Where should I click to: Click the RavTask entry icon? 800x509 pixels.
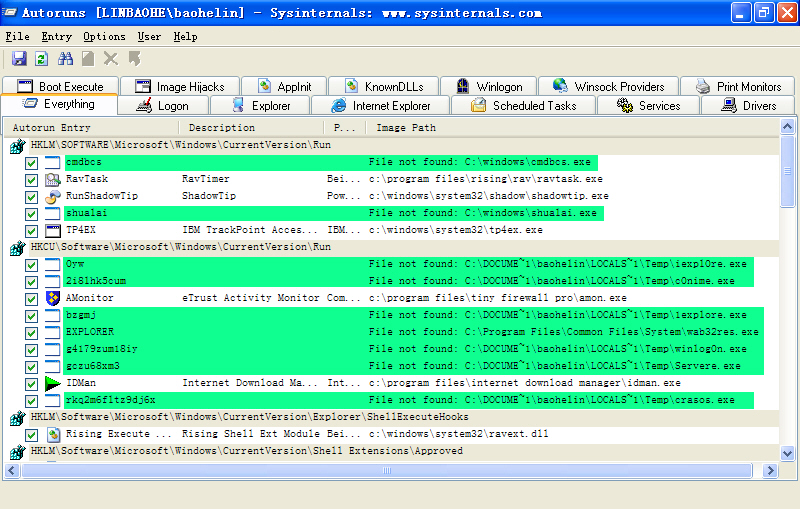coord(53,179)
